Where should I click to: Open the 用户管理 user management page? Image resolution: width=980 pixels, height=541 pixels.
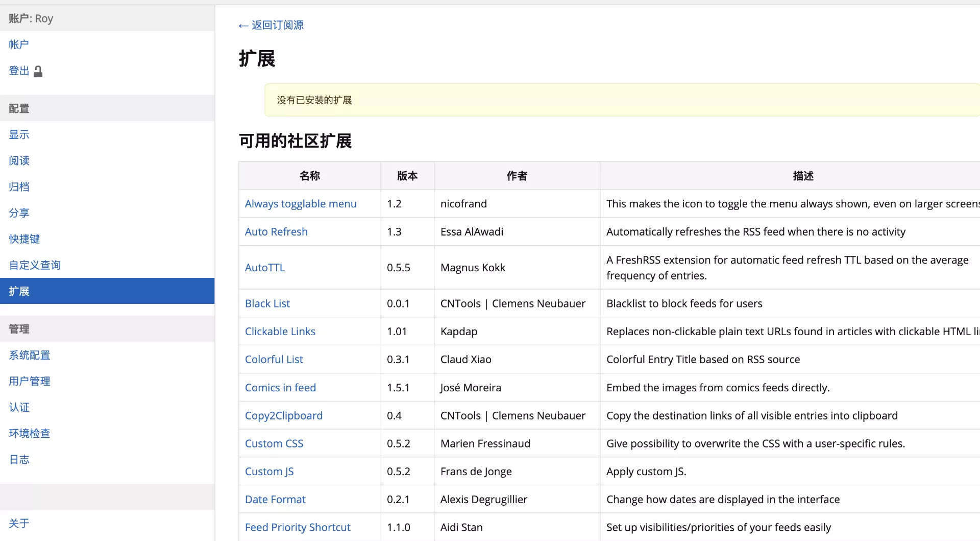(30, 381)
